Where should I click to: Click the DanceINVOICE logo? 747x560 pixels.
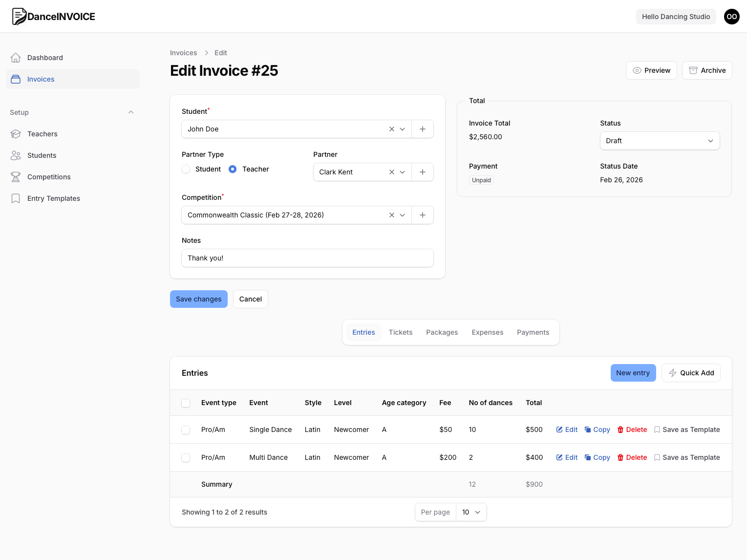[54, 17]
